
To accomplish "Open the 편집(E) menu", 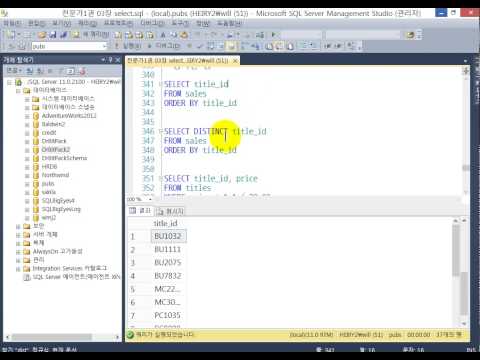I will [36, 23].
